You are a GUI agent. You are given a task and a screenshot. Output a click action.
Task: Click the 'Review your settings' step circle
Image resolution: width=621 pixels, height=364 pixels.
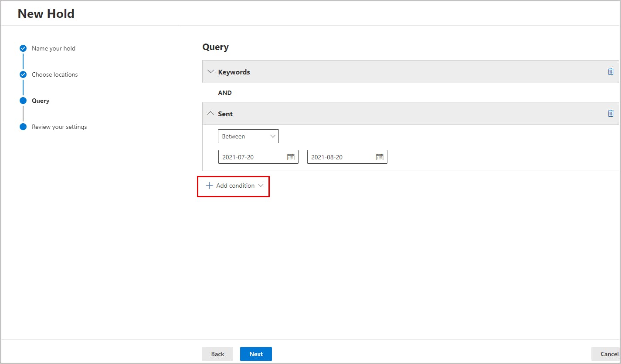pos(23,127)
